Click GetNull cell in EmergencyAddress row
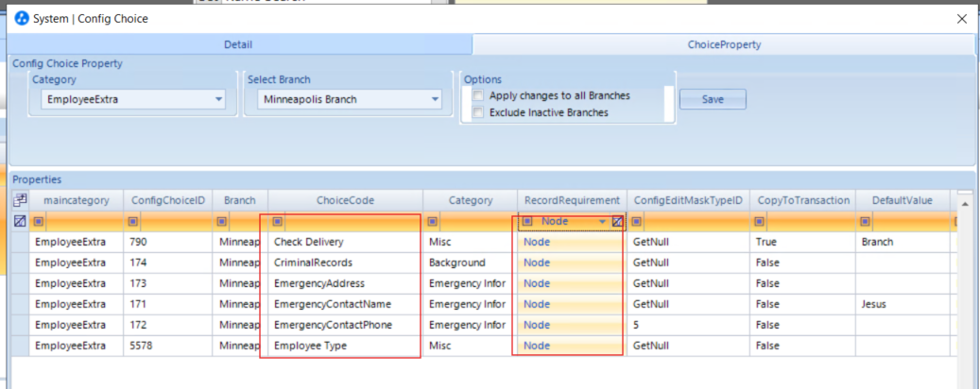 pos(688,283)
